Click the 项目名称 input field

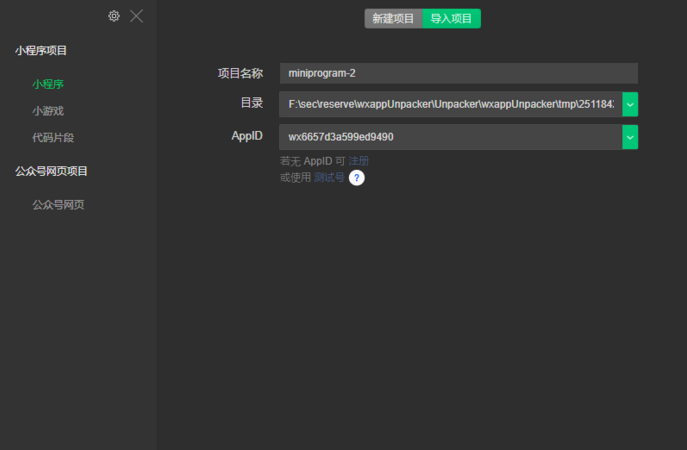click(x=459, y=73)
